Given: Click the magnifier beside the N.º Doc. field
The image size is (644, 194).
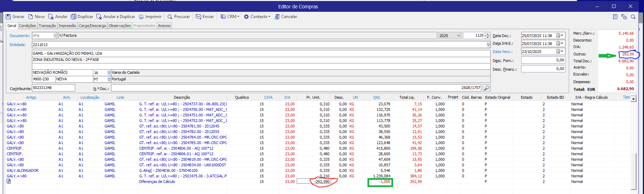Looking at the screenshot, I should pos(486,88).
